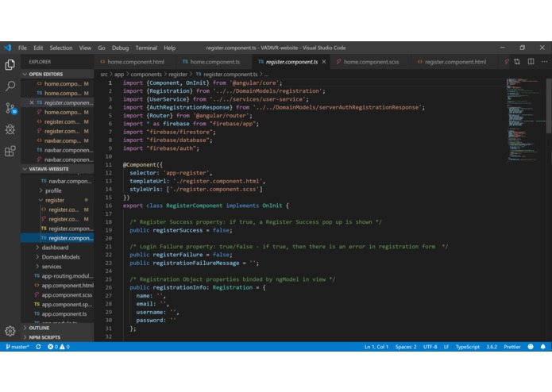The image size is (552, 392).
Task: Close the register.component.ts tab
Action: click(324, 62)
